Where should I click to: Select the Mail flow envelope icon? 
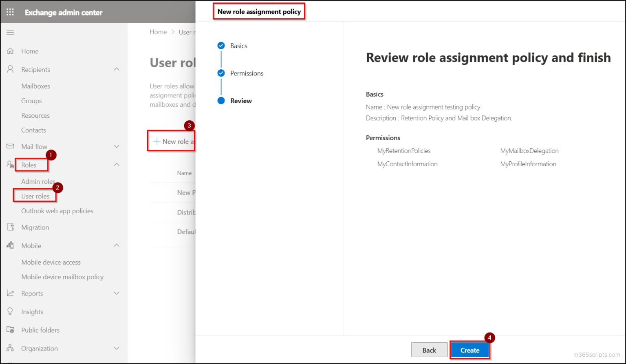10,146
